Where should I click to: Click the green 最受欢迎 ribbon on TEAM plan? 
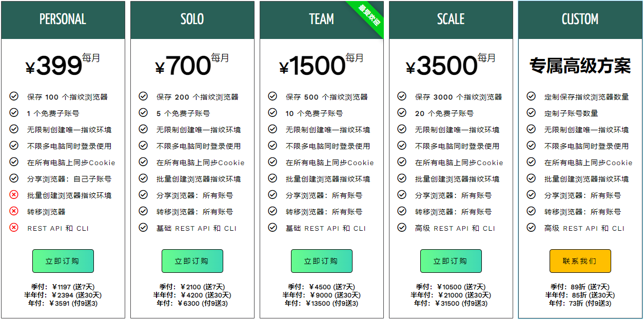coord(368,16)
